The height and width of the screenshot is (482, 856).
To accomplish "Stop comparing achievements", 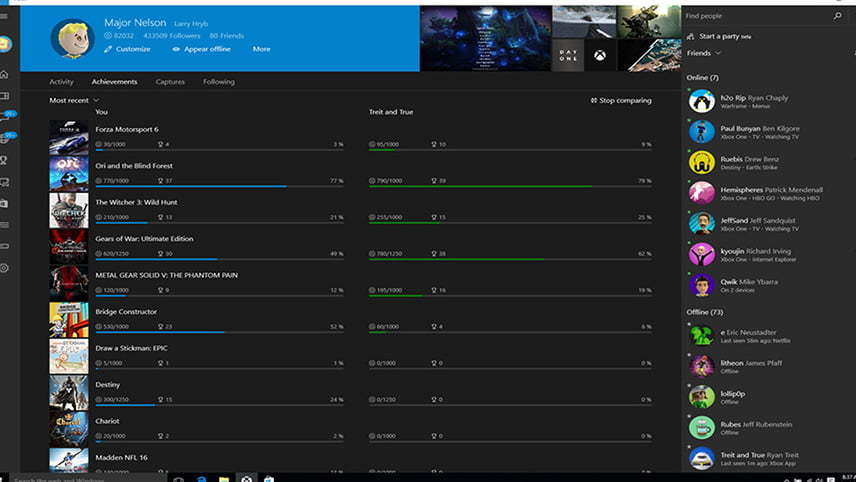I will click(621, 100).
